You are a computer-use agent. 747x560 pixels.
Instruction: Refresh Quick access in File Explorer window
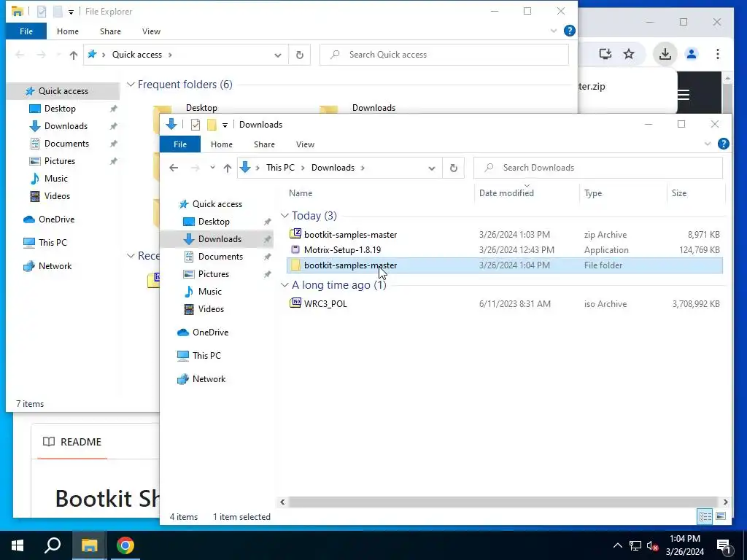pyautogui.click(x=300, y=55)
